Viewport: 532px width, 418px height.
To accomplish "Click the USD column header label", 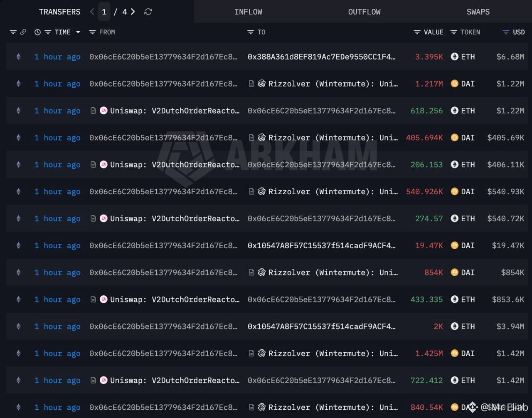I will 519,32.
